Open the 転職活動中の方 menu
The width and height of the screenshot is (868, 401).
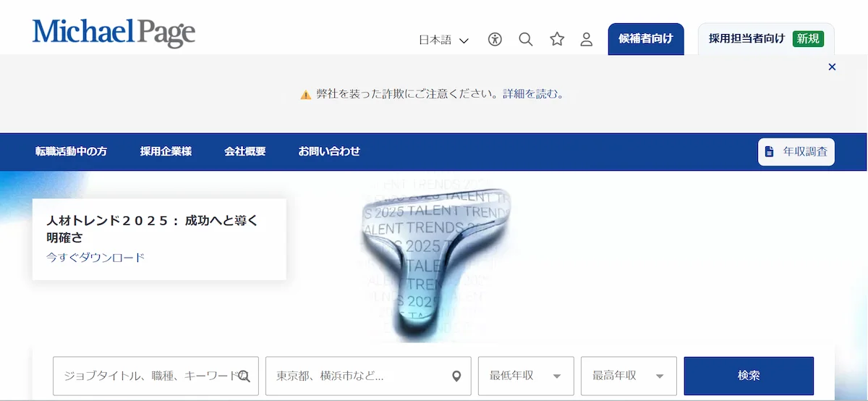click(71, 151)
